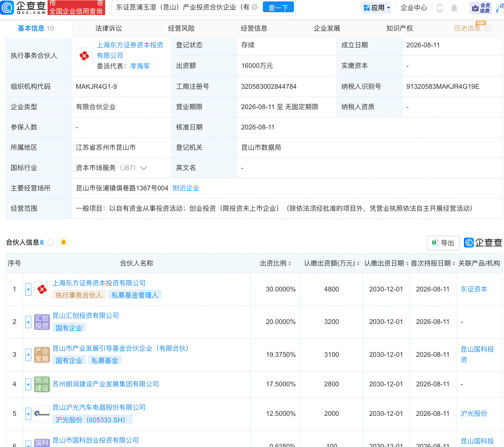Toggle the partner info alert bell

[63, 242]
